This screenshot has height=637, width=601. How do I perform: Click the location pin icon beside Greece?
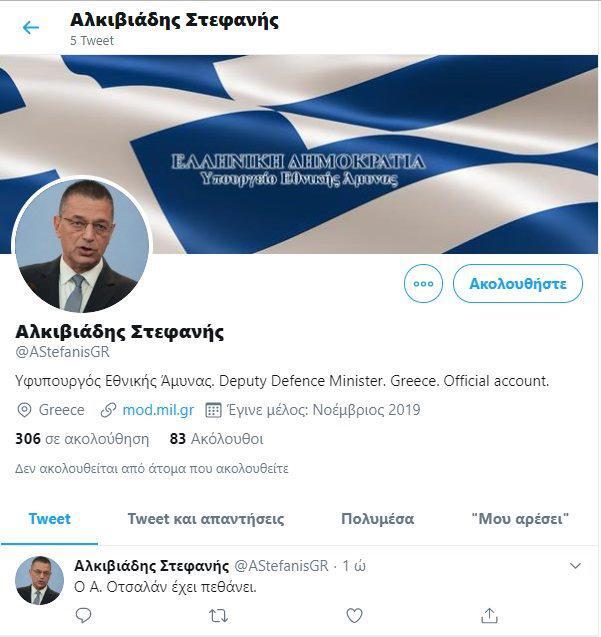pyautogui.click(x=24, y=410)
